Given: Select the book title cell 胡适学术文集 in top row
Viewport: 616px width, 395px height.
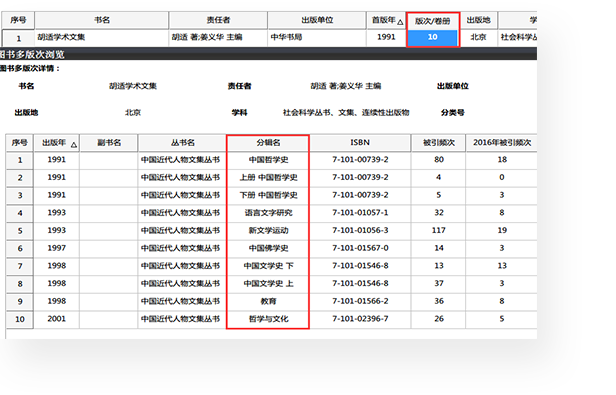Looking at the screenshot, I should point(102,38).
